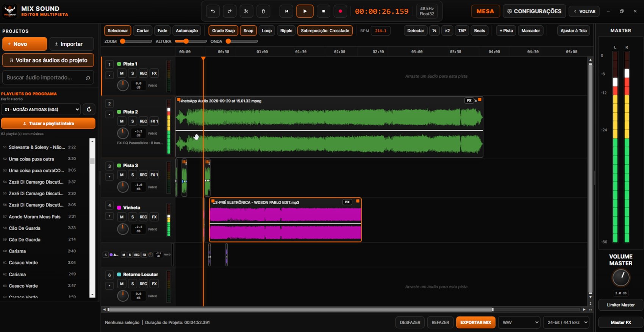Jump to start with skip-back icon

(x=286, y=11)
